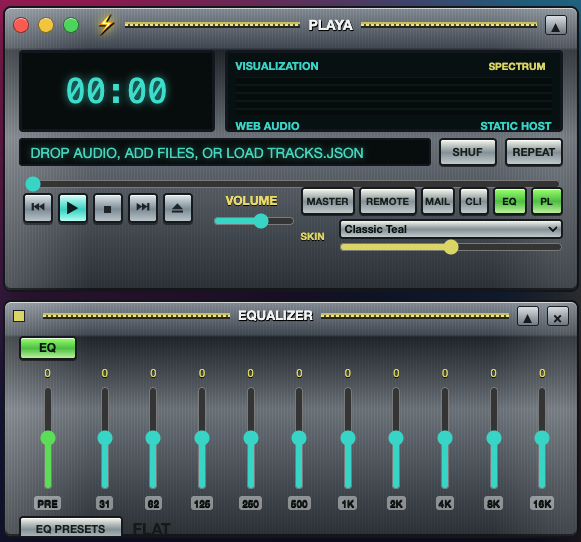Open the CLI panel
The image size is (581, 542).
[474, 201]
